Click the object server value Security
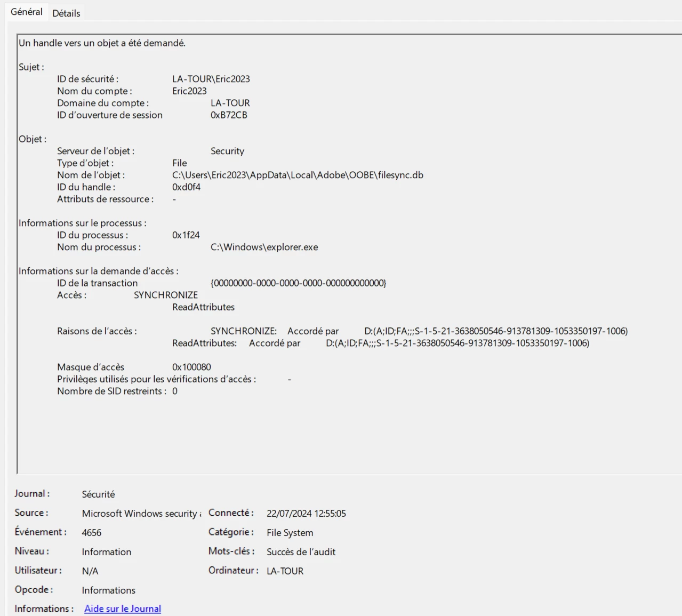Screen dimensions: 682x616 (x=227, y=151)
